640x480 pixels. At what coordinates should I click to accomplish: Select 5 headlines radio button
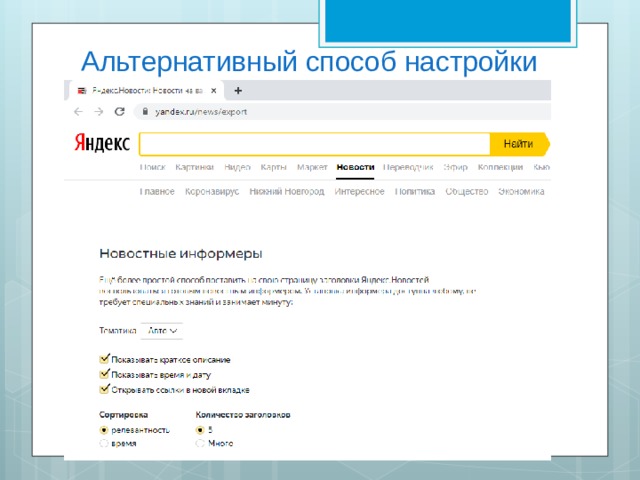click(x=200, y=430)
